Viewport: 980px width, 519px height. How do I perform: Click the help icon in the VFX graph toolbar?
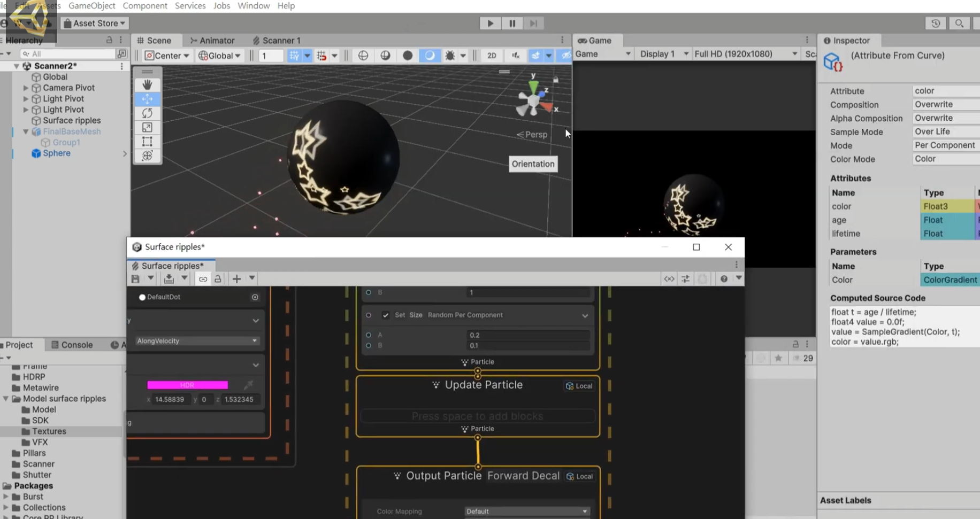(x=724, y=278)
